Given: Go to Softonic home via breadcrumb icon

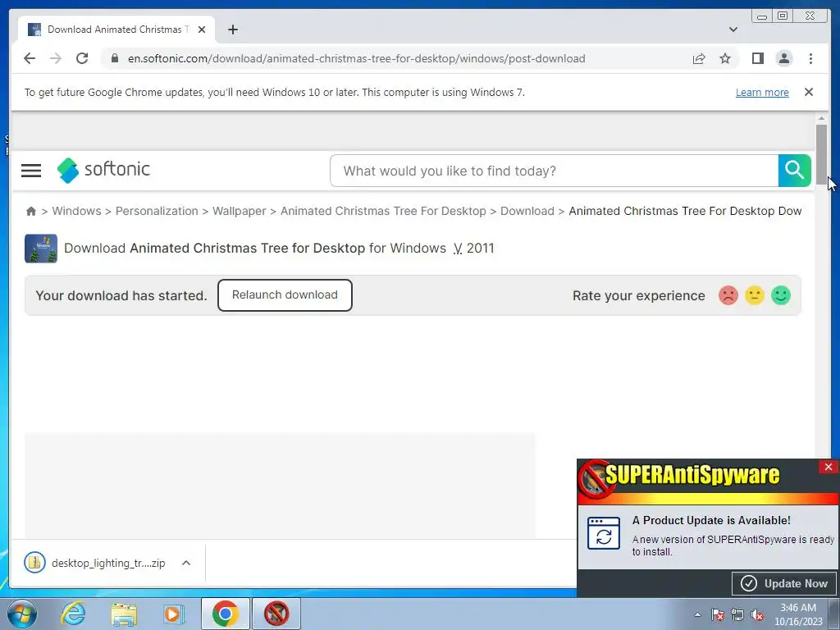Looking at the screenshot, I should pos(31,211).
